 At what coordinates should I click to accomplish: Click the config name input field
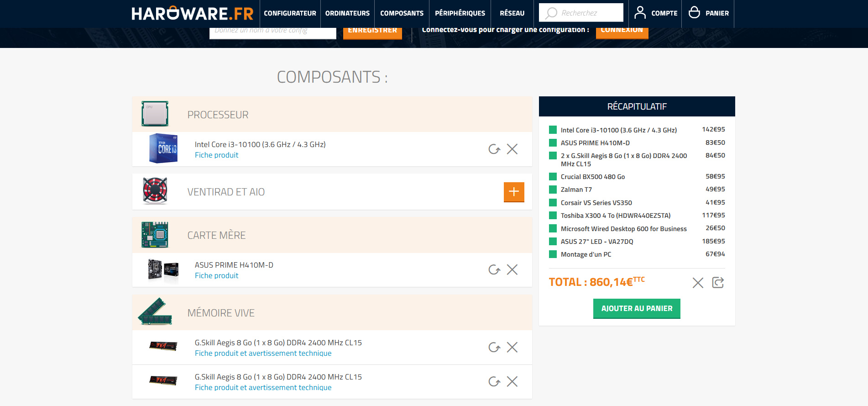pyautogui.click(x=273, y=33)
